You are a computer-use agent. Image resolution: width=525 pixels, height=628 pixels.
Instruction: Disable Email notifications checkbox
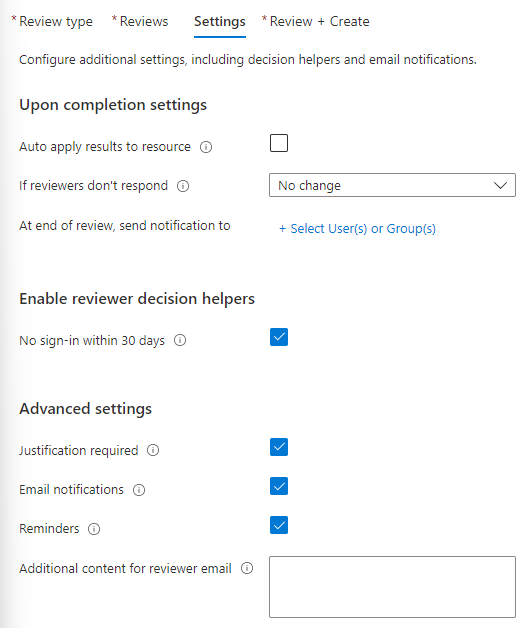(x=279, y=486)
